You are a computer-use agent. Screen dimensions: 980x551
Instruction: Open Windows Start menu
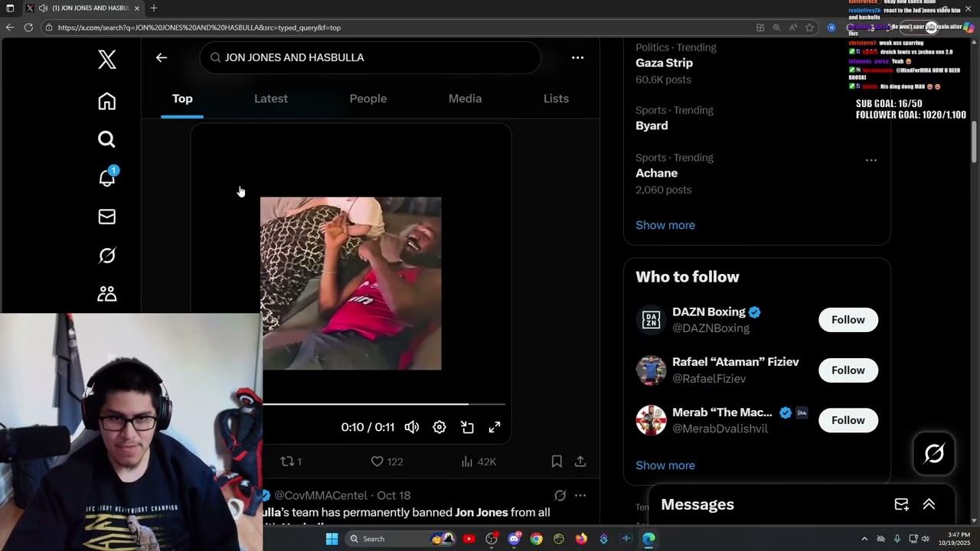[x=332, y=539]
